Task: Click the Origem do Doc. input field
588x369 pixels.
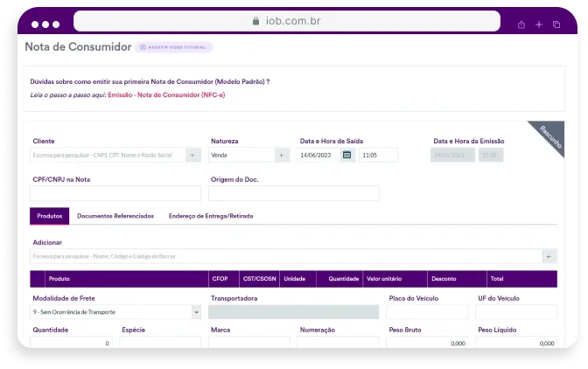Action: [x=294, y=193]
